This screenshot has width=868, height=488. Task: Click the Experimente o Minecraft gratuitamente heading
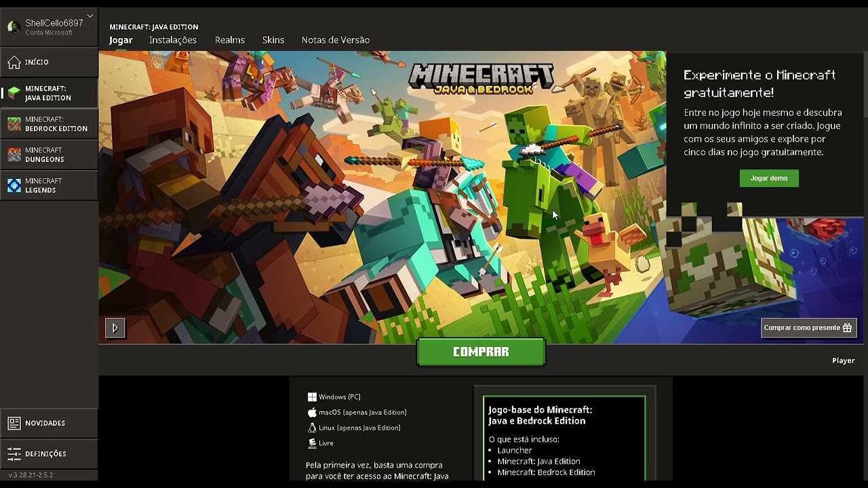click(x=759, y=83)
